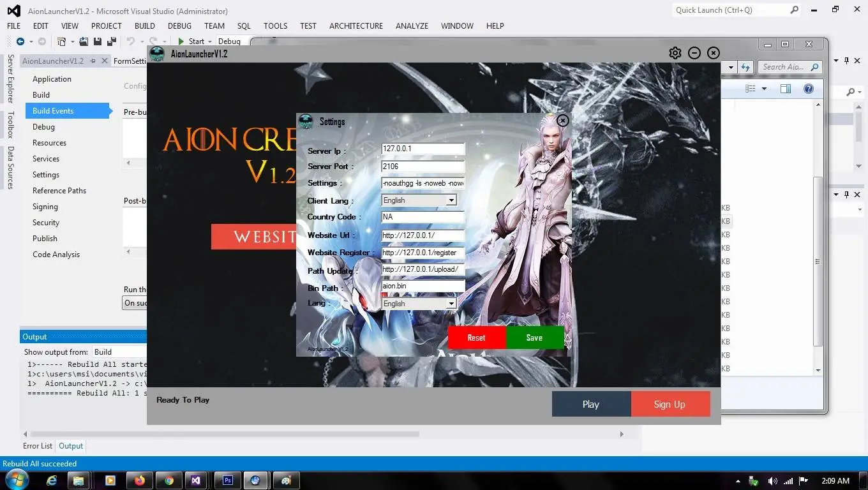Click the green Save button

click(x=535, y=338)
